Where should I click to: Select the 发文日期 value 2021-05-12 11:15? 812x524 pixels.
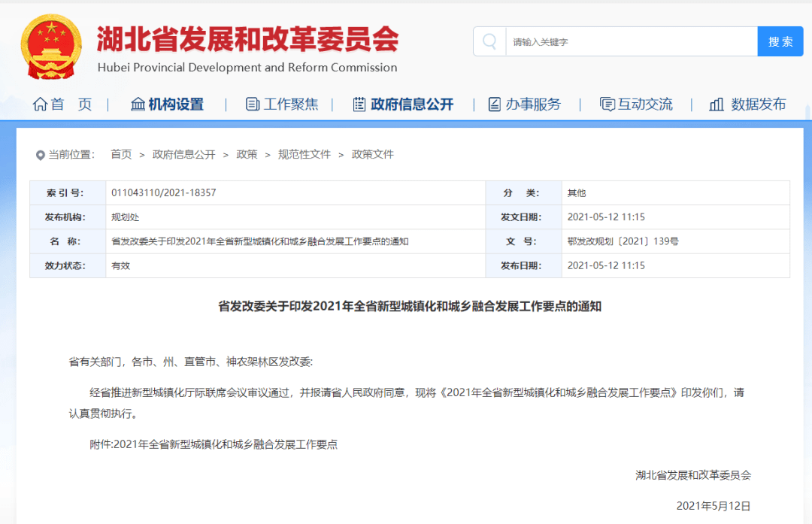[x=607, y=217]
